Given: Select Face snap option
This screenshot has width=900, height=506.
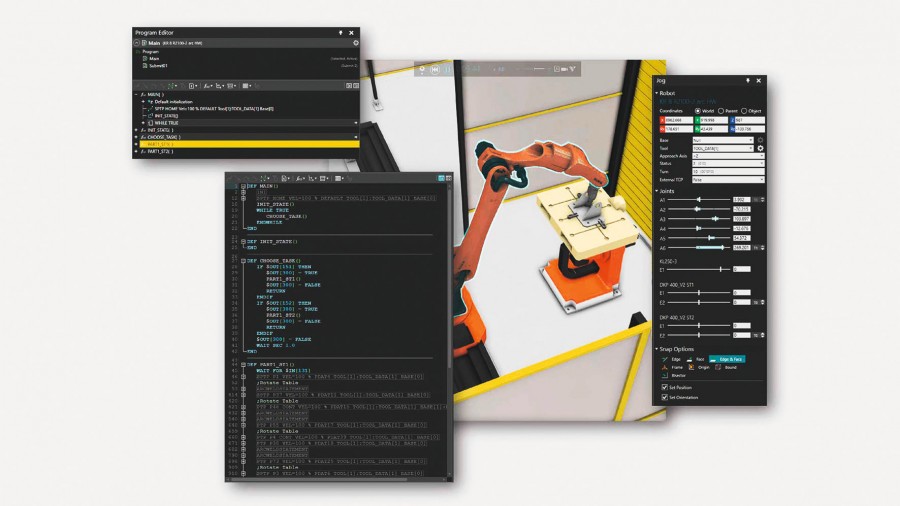Looking at the screenshot, I should [695, 359].
